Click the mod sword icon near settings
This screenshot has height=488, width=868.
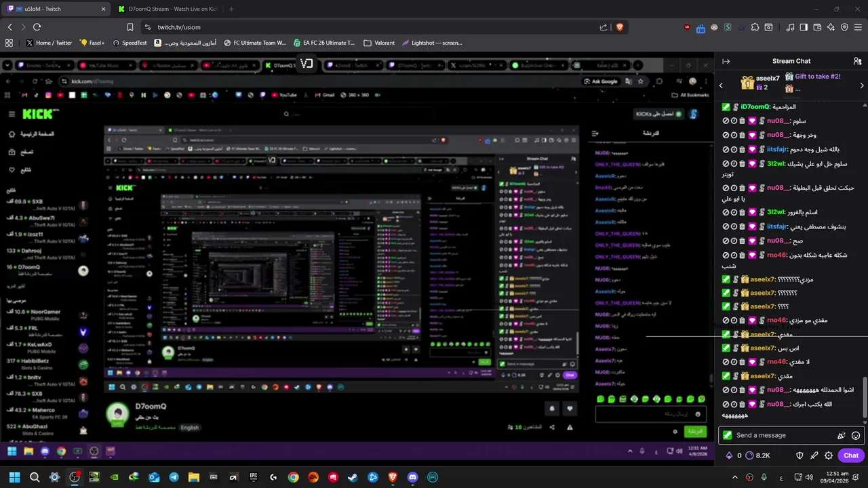814,455
